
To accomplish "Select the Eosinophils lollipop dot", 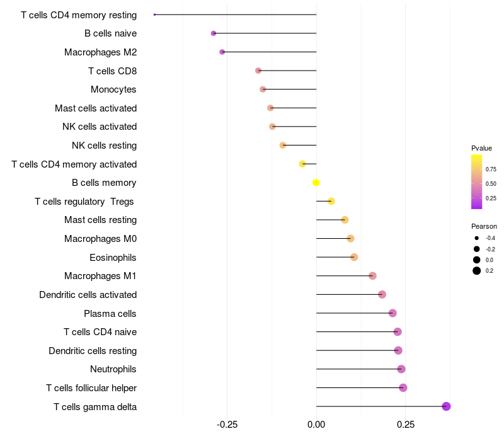I will (x=354, y=257).
